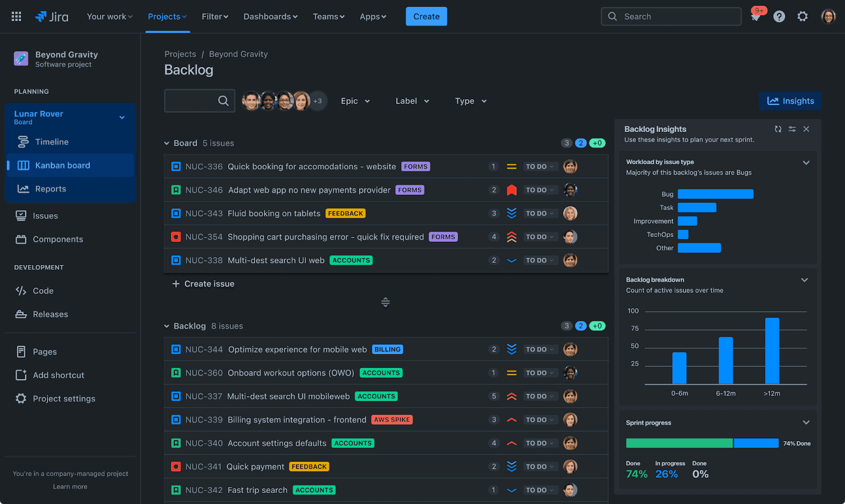Viewport: 845px width, 504px height.
Task: Open the Teams menu
Action: 328,16
